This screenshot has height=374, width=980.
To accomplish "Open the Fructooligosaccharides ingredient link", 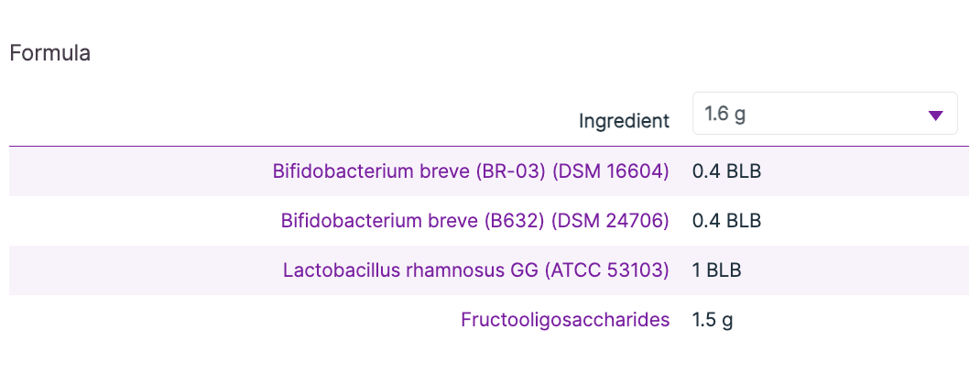I will 565,320.
